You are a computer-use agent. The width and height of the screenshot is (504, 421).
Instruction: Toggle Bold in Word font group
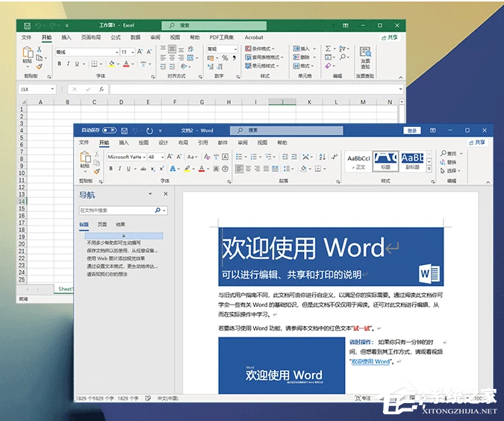(x=111, y=169)
